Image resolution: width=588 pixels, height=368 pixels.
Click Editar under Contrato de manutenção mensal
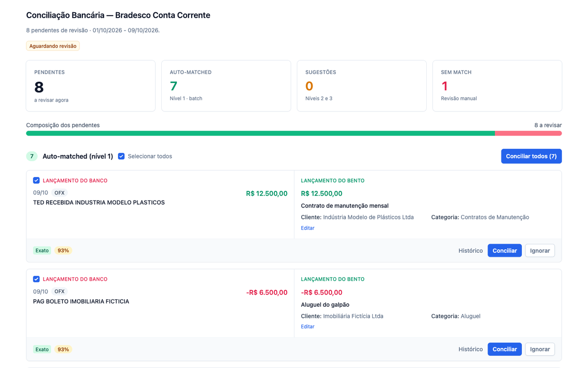click(308, 228)
